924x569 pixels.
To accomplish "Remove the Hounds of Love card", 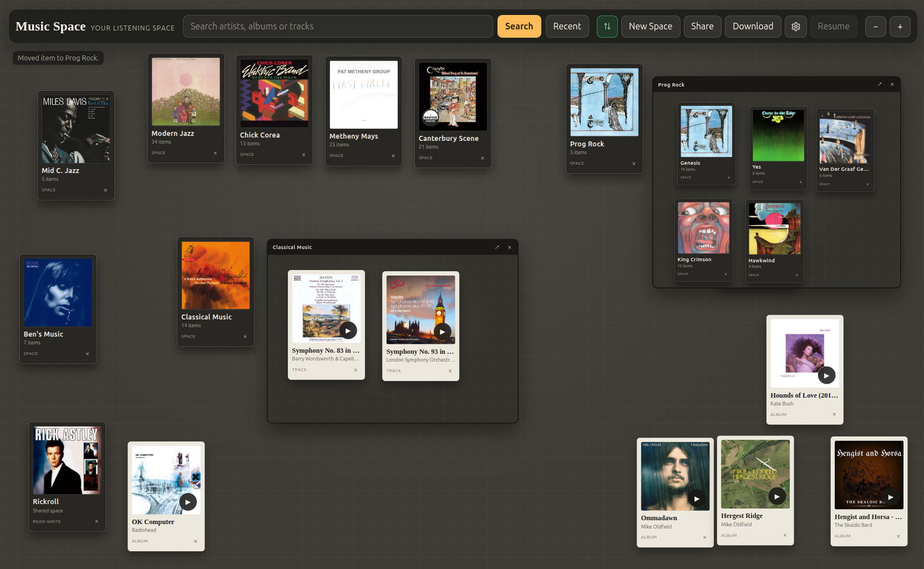I will click(x=834, y=414).
